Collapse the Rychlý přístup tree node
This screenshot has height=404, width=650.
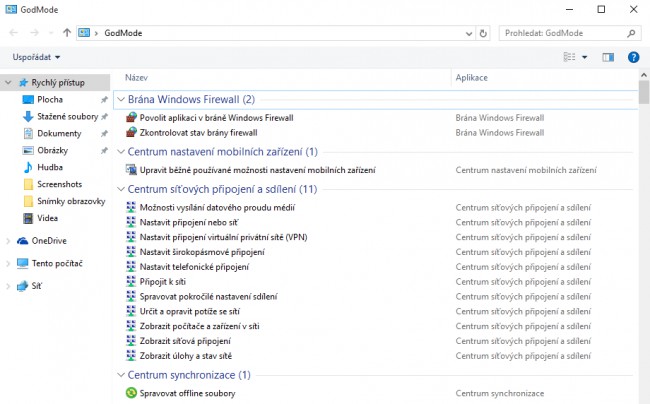click(x=8, y=82)
